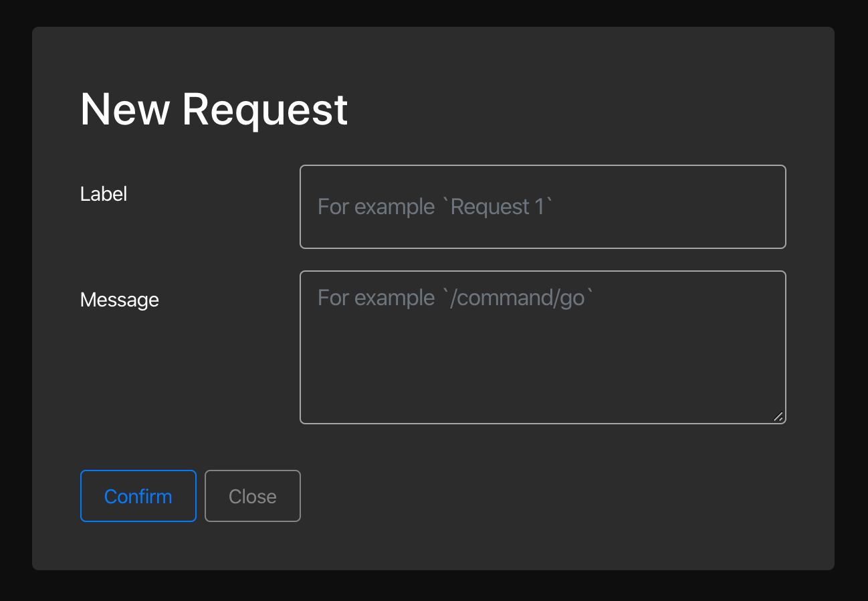The image size is (868, 601).
Task: Click the "/command/go" placeholder text
Action: click(x=518, y=298)
